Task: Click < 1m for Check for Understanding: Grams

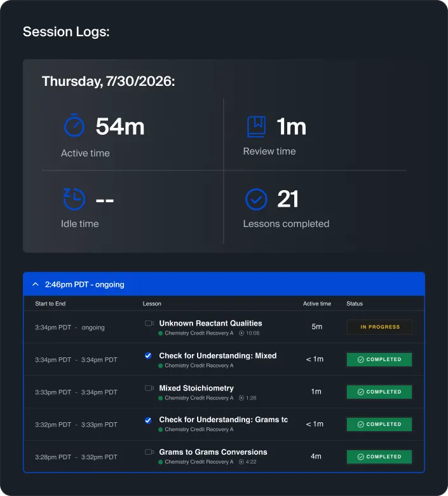Action: (x=315, y=424)
